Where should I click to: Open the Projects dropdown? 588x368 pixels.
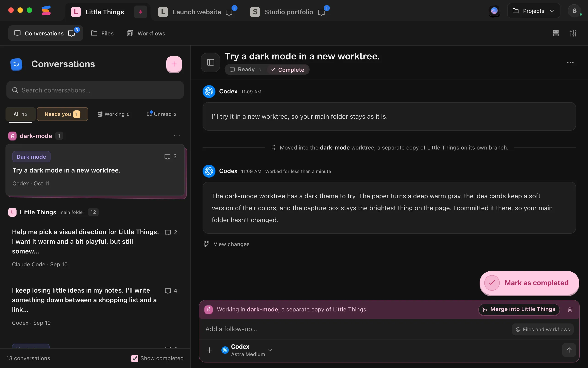[534, 11]
